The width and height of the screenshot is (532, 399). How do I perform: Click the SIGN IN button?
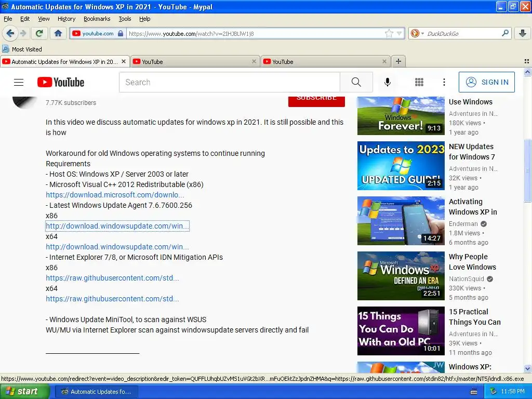486,82
